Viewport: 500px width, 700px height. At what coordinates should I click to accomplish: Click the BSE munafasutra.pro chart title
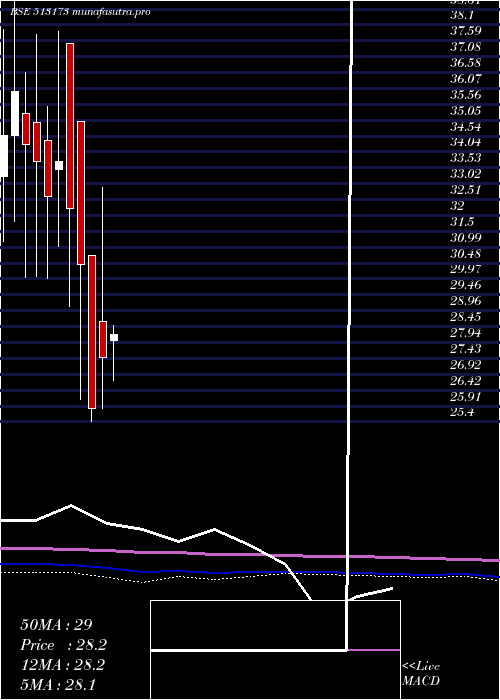coord(80,12)
